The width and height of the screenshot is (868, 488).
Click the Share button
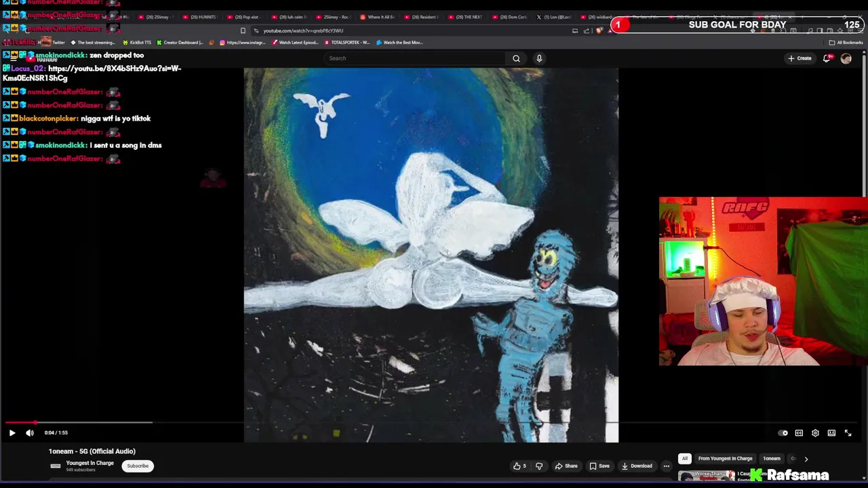[566, 466]
